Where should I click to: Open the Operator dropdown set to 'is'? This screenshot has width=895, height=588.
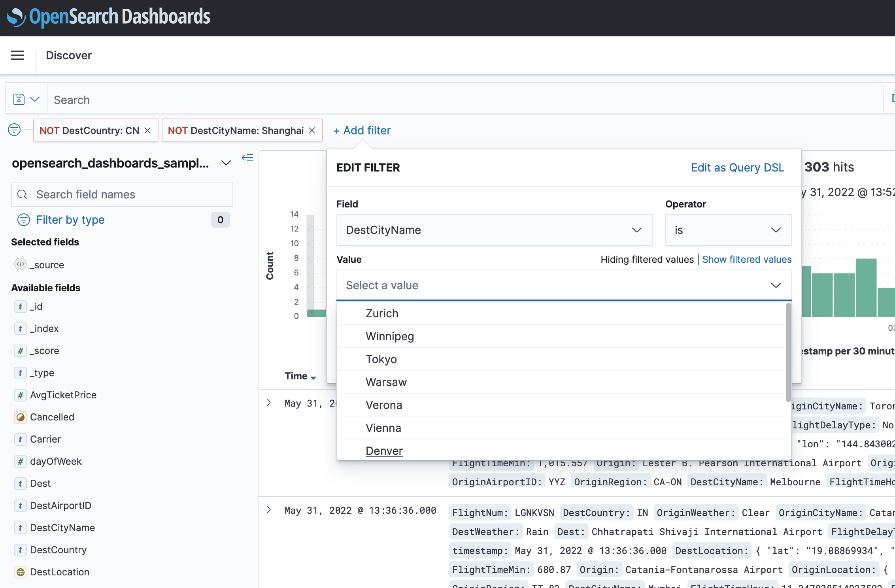(x=728, y=230)
